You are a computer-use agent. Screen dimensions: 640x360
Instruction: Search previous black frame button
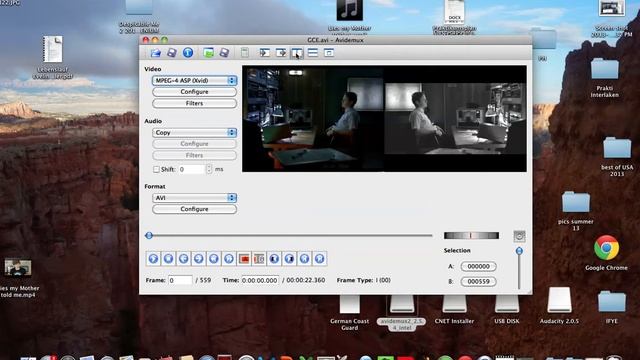pyautogui.click(x=274, y=258)
